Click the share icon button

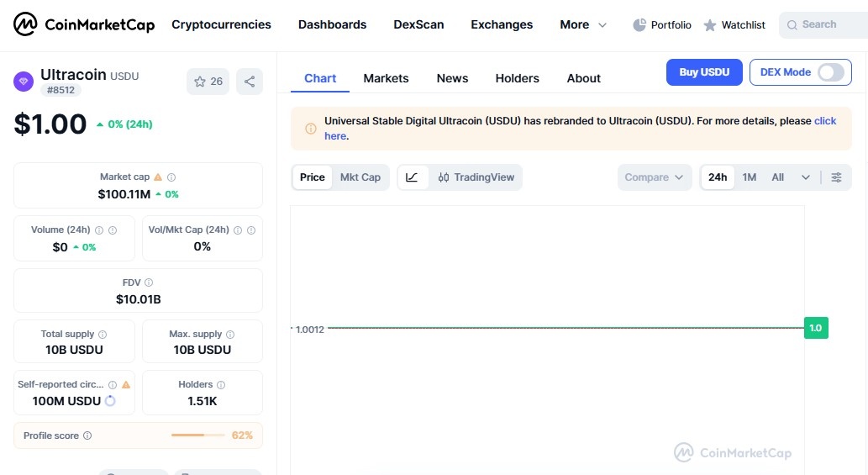[250, 82]
